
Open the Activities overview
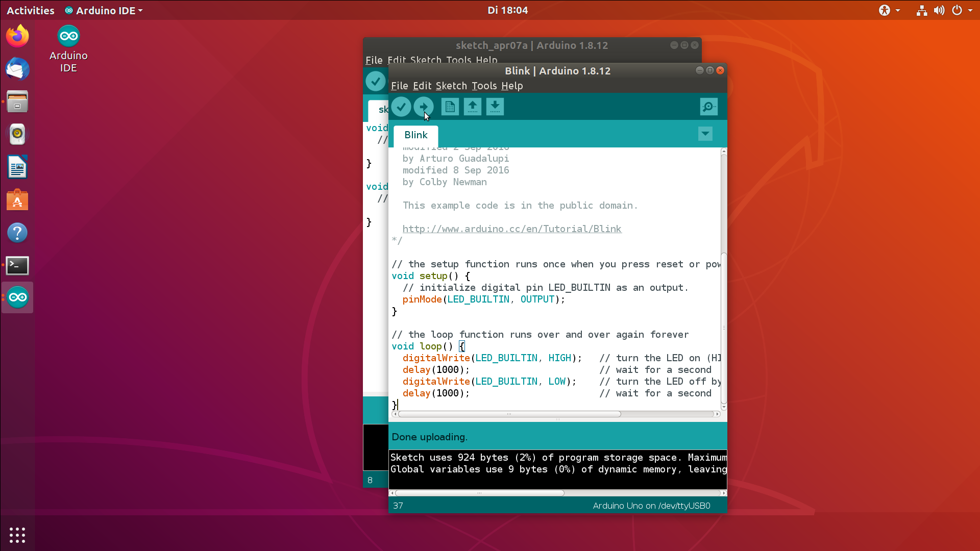click(31, 10)
